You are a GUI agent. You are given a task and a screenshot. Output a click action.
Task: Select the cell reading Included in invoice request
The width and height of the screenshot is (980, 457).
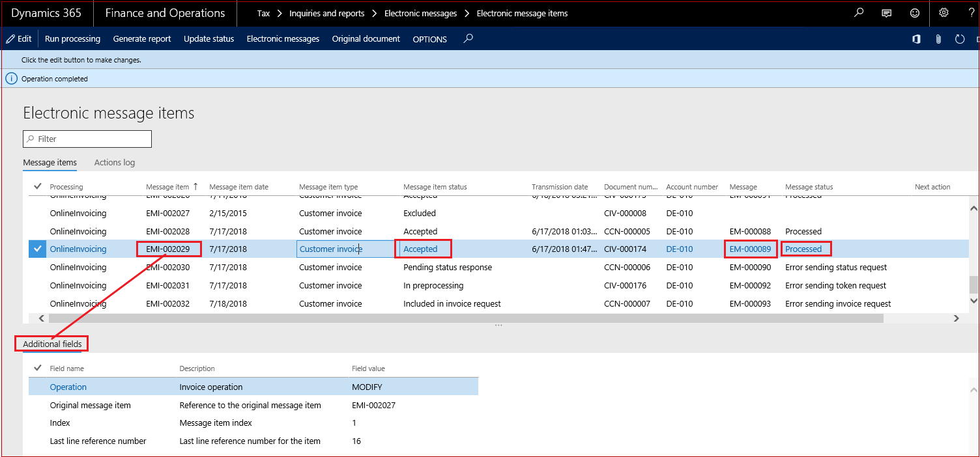(x=452, y=303)
